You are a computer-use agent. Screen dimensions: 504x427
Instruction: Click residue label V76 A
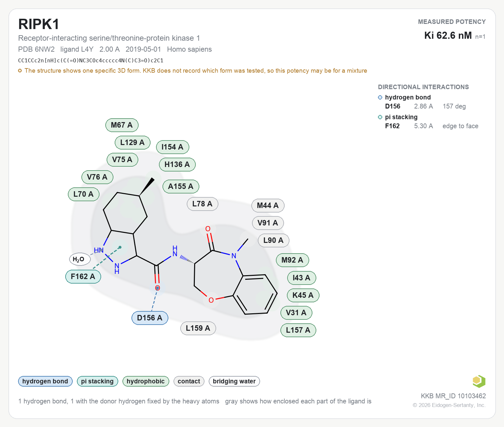[97, 177]
